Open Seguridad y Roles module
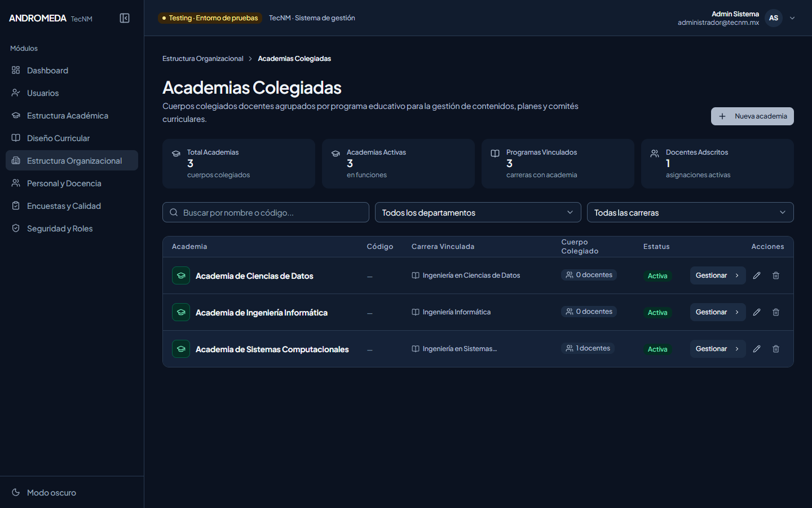The width and height of the screenshot is (812, 508). click(72, 229)
